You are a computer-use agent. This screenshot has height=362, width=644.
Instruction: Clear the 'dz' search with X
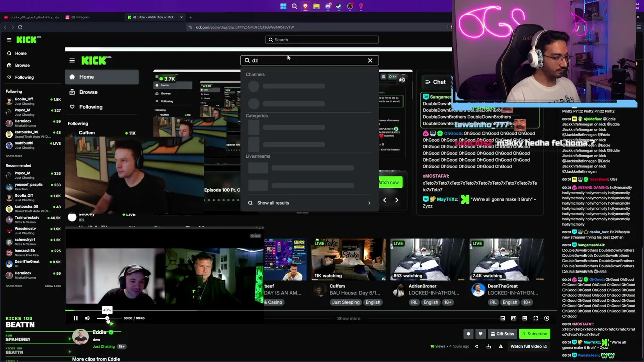point(370,60)
